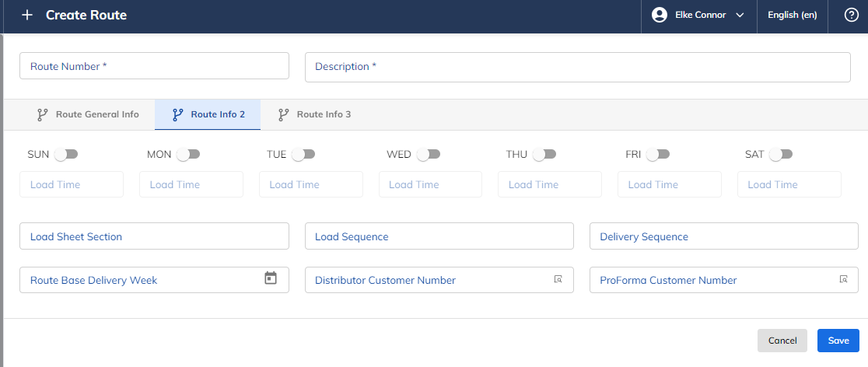
Task: Click the ProForma Customer Number field
Action: (x=724, y=280)
